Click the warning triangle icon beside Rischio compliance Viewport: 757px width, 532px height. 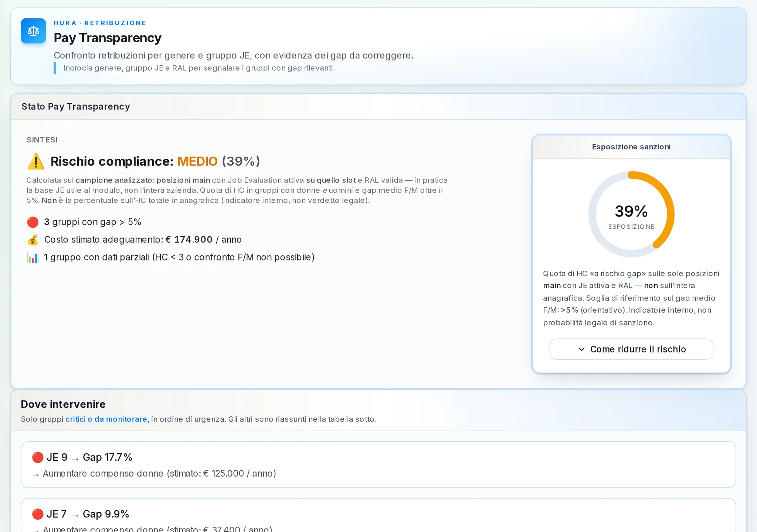[x=36, y=161]
